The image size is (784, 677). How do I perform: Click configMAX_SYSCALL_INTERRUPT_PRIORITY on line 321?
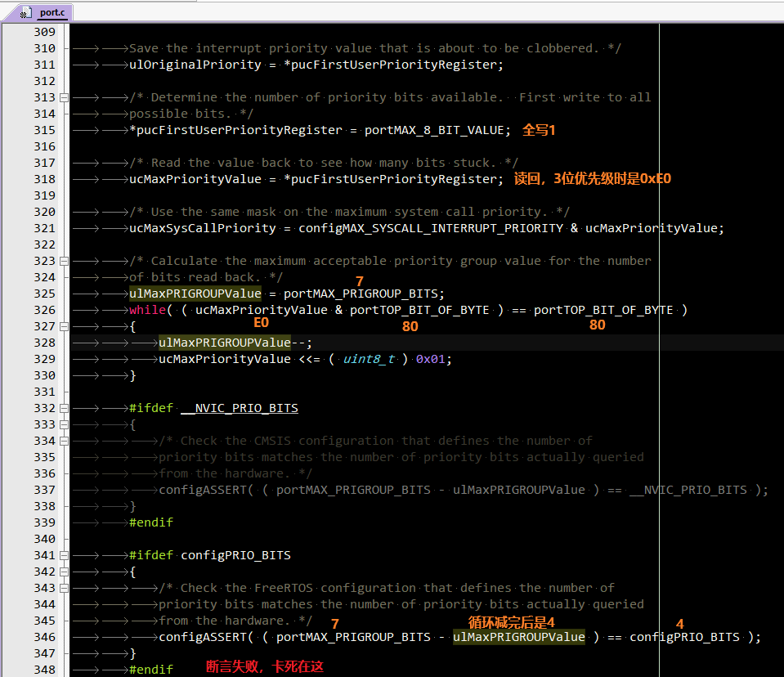(431, 228)
